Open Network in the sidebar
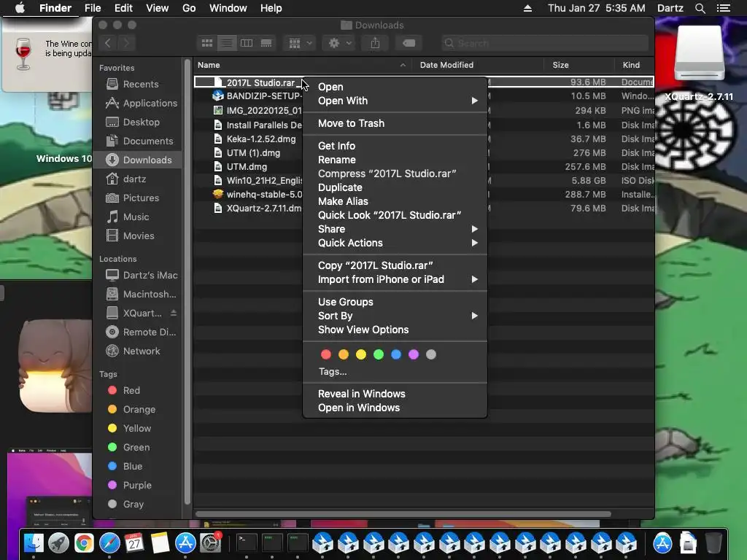Image resolution: width=747 pixels, height=560 pixels. pos(138,351)
